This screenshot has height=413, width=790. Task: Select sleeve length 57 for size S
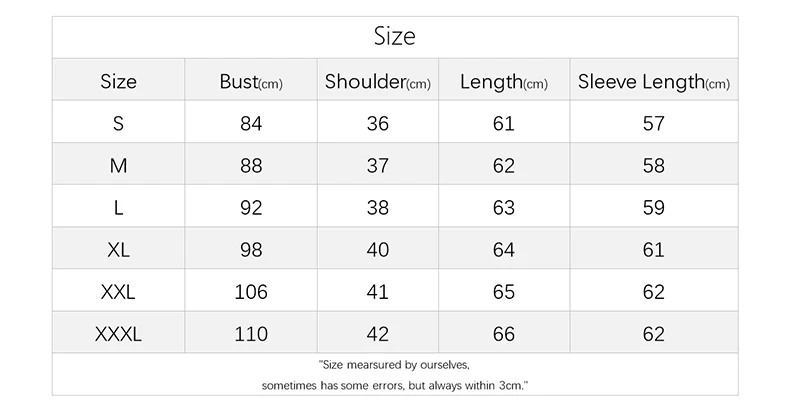653,123
